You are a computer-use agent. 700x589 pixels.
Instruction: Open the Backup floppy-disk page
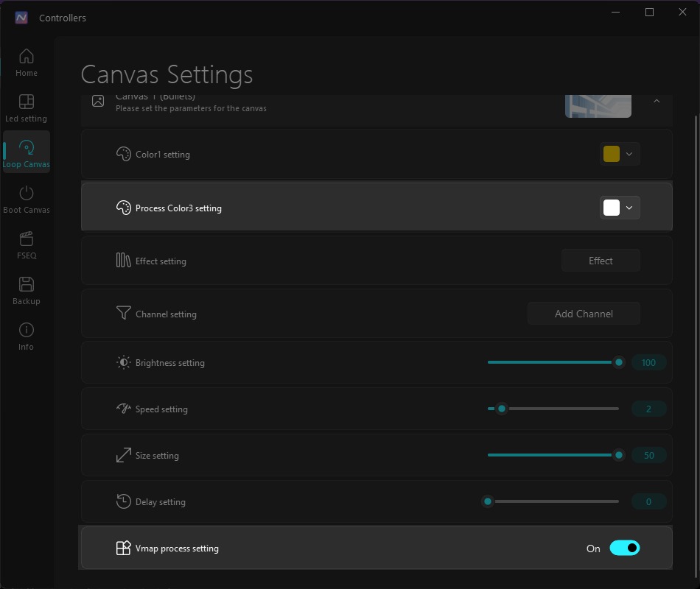tap(27, 291)
